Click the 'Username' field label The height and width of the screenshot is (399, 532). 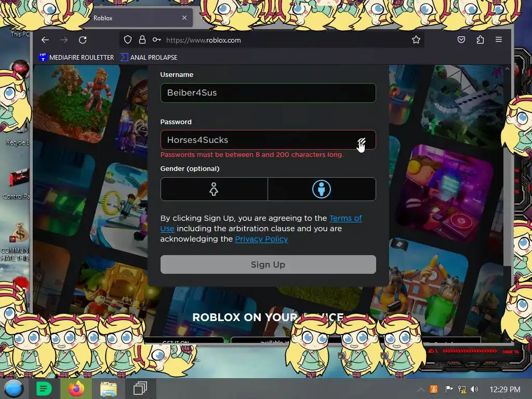[x=177, y=75]
